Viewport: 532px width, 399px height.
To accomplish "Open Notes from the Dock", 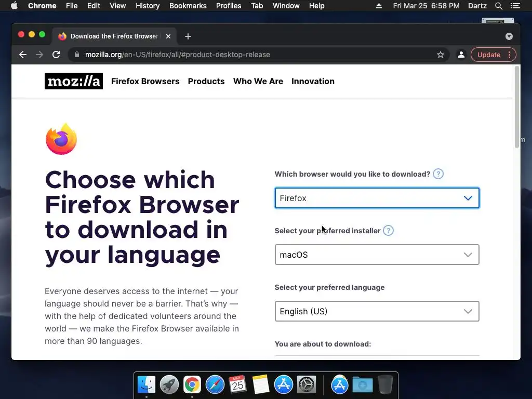I will coord(261,385).
